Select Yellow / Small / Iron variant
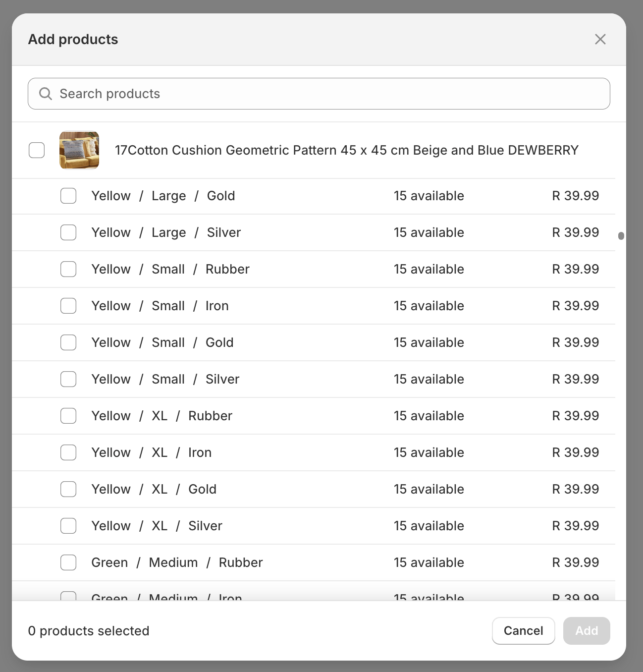 pyautogui.click(x=68, y=306)
